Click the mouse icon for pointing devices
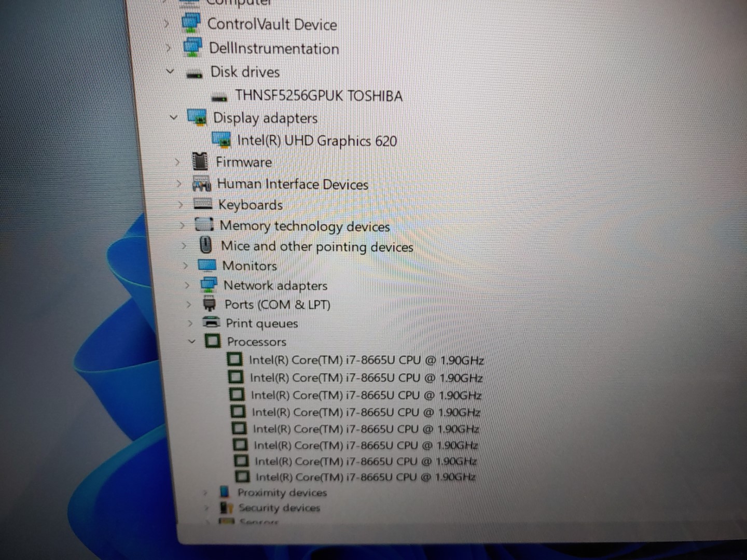Screen dimensions: 747x560 click(x=205, y=245)
